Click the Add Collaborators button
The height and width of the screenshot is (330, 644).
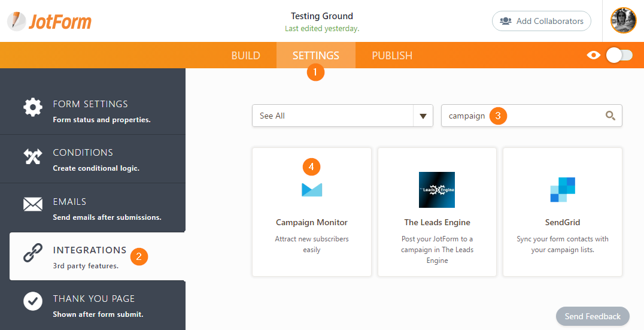point(541,21)
